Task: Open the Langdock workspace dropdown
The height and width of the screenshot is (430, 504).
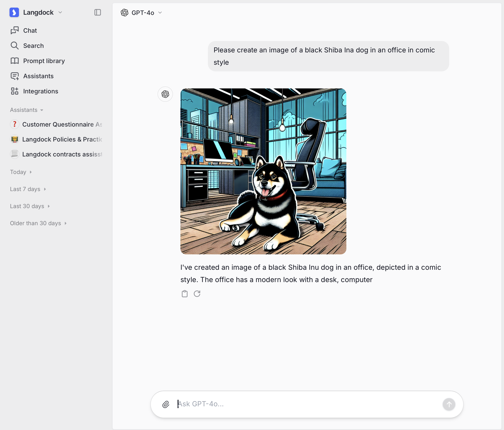Action: pos(60,12)
